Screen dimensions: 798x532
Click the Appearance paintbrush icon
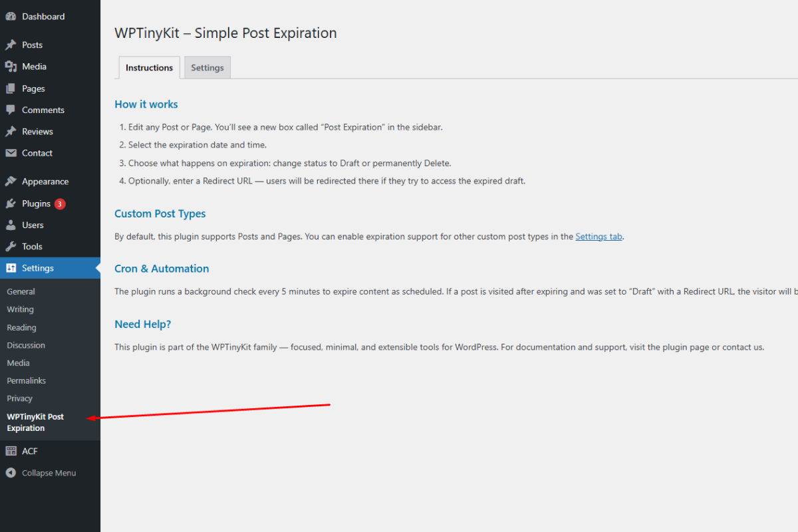(x=11, y=182)
